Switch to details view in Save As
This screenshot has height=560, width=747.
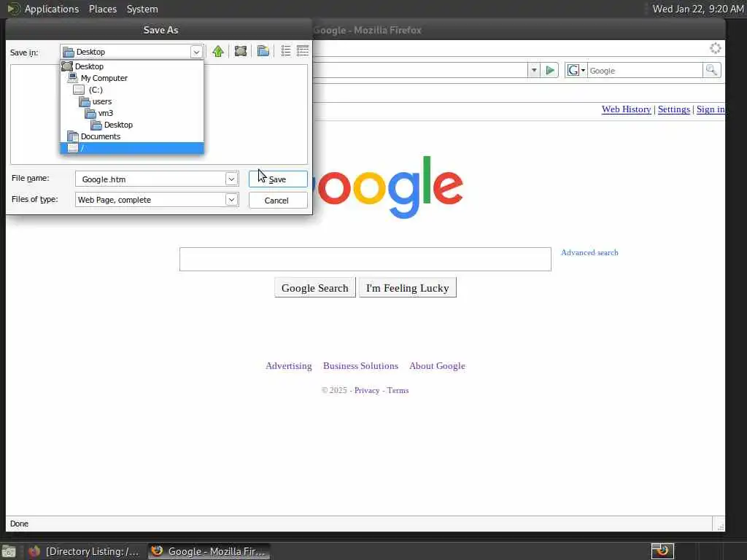pyautogui.click(x=303, y=51)
